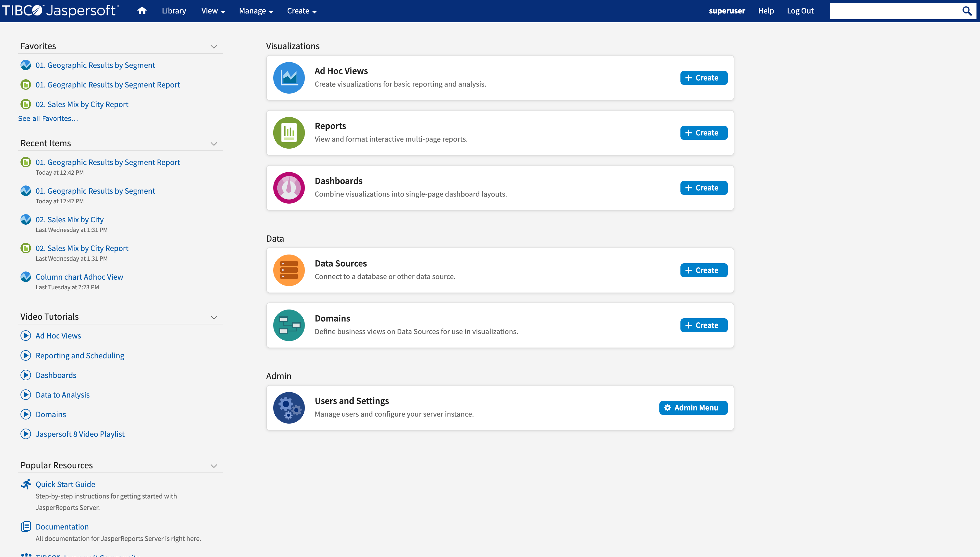
Task: Create a new Dashboard
Action: (704, 188)
